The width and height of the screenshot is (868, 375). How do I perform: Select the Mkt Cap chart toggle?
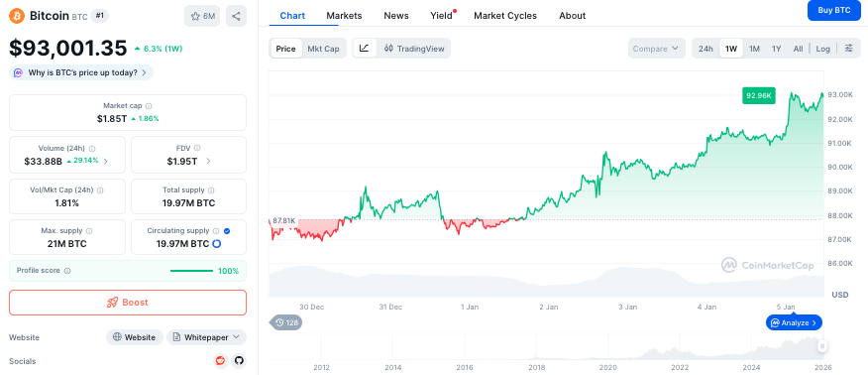coord(323,49)
